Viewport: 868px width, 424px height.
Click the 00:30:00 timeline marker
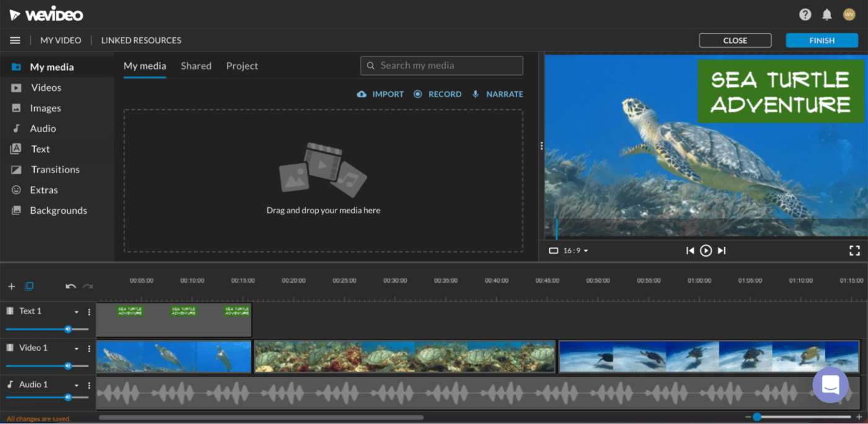[x=395, y=281]
